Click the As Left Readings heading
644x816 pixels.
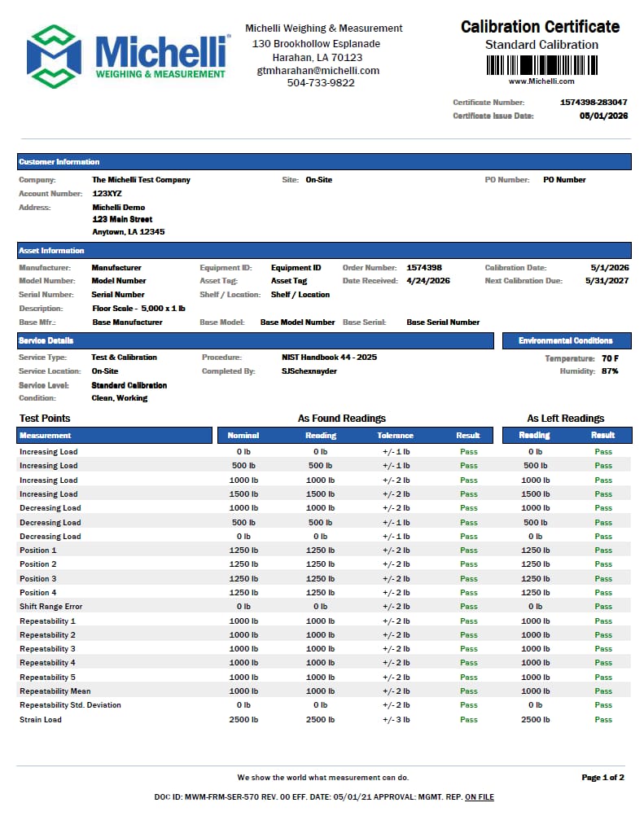point(566,419)
